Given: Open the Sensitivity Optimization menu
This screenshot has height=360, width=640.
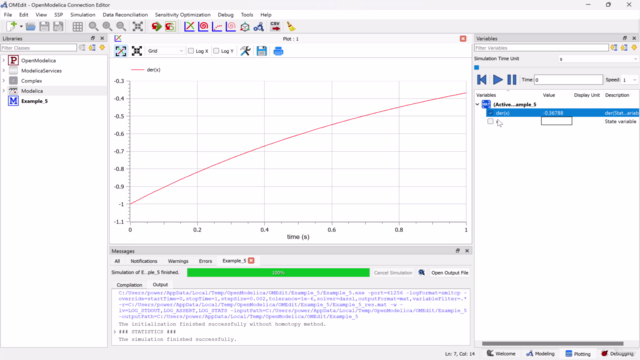Looking at the screenshot, I should [x=182, y=15].
